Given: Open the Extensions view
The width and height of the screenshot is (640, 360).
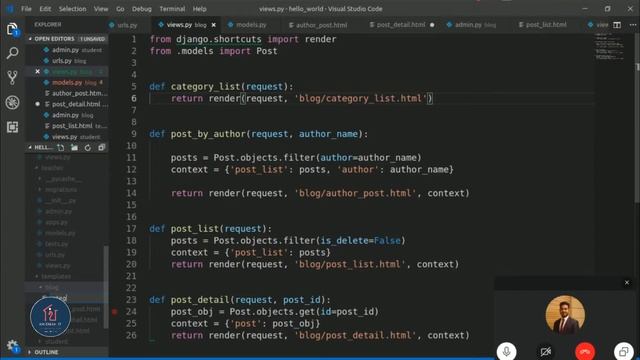Looking at the screenshot, I should pos(12,127).
